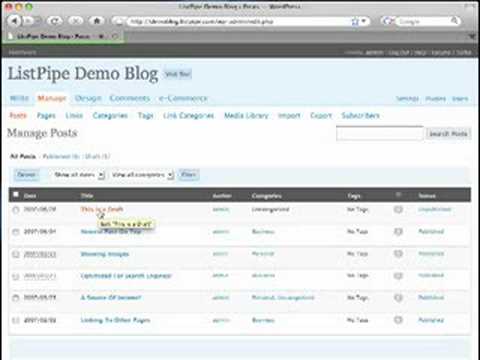Check the box for "Linking To Other Pages"

click(16, 320)
